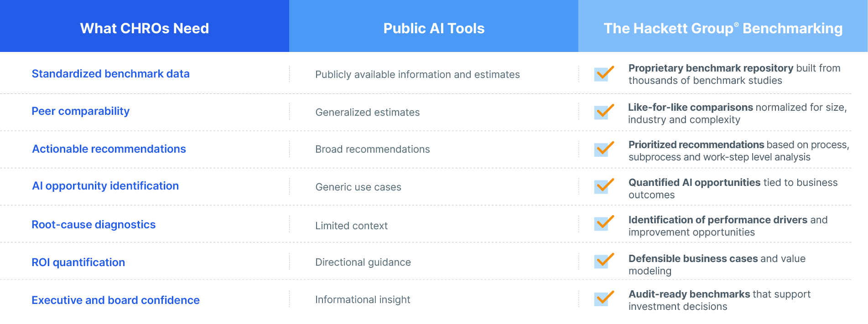Click Publicly available information and estimates text
868x324 pixels.
tap(417, 75)
